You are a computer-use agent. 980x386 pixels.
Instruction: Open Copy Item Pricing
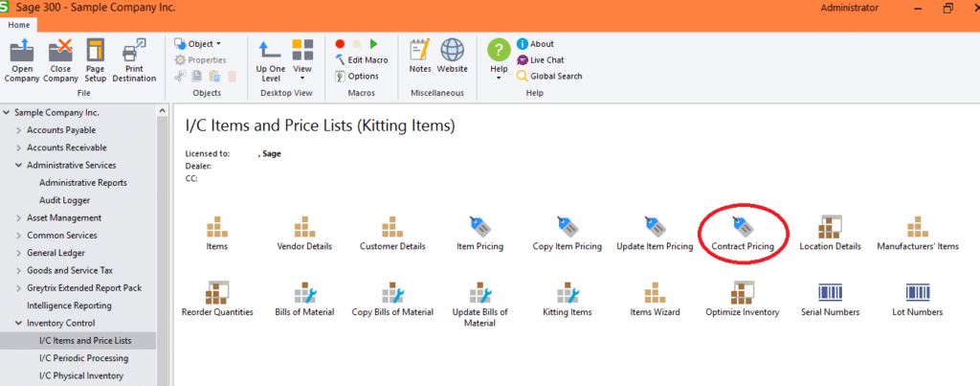click(x=568, y=234)
